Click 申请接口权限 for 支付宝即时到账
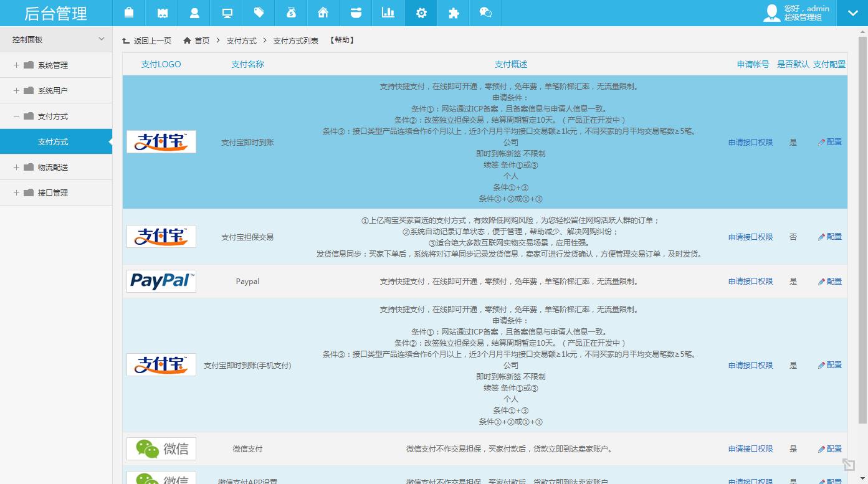This screenshot has height=484, width=868. coord(750,143)
